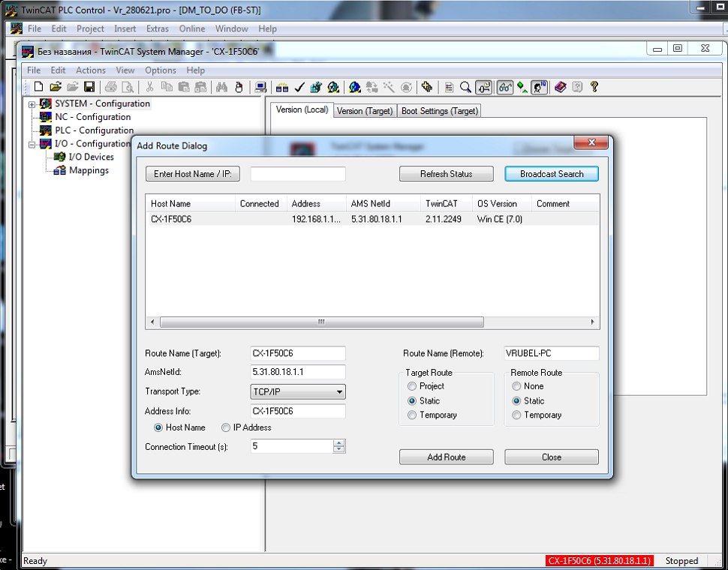Click the PLC - Configuration tree icon

point(46,130)
